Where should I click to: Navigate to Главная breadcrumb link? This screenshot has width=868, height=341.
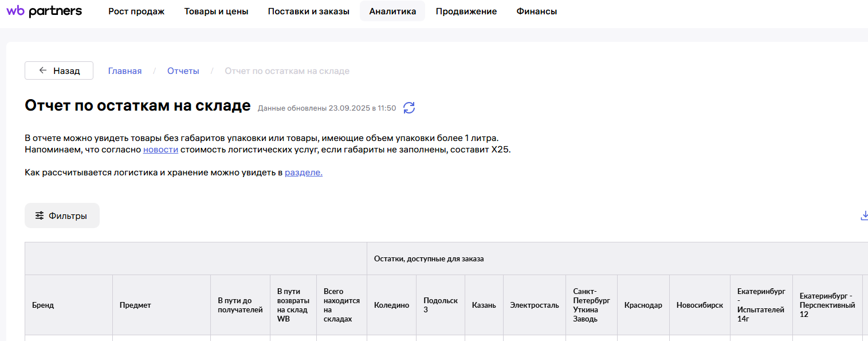125,71
